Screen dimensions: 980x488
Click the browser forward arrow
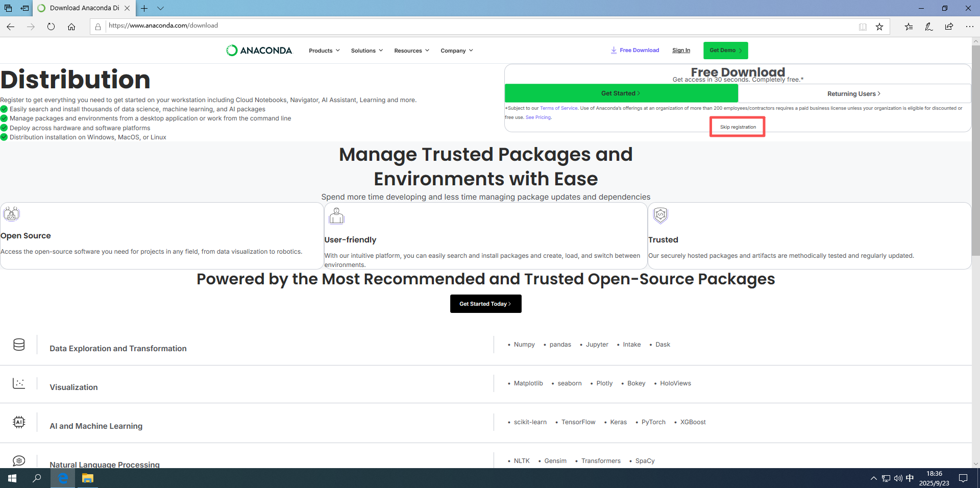tap(31, 27)
